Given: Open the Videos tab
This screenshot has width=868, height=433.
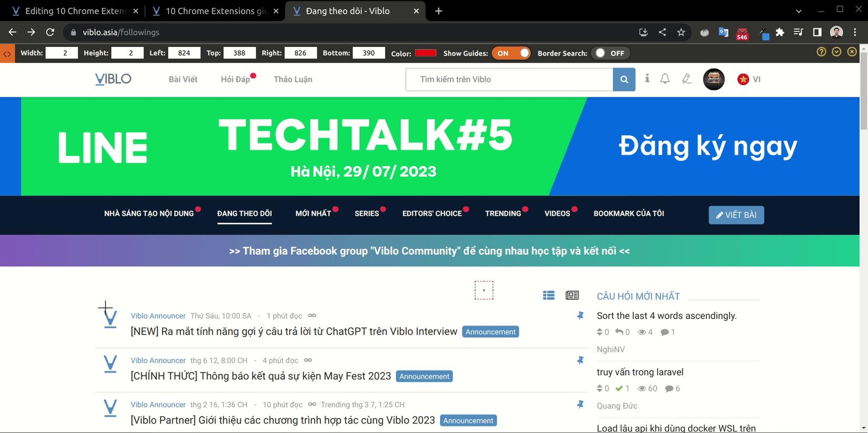Looking at the screenshot, I should click(557, 214).
